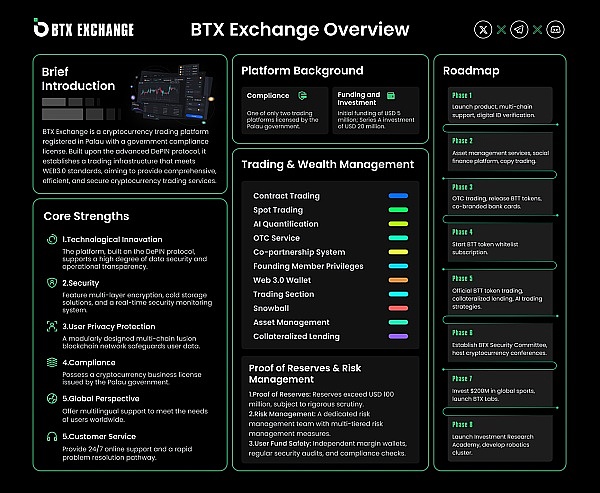
Task: Select the Asset Management item
Action: point(291,322)
